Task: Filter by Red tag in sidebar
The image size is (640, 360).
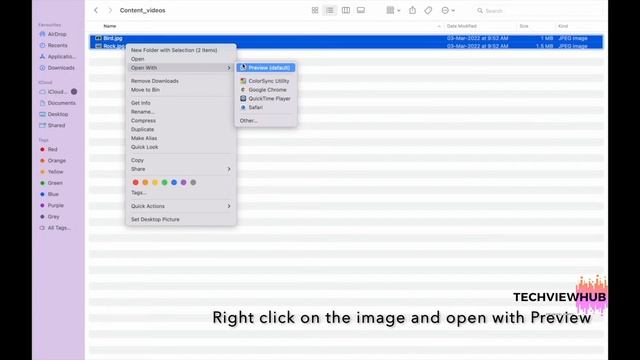Action: [52, 149]
